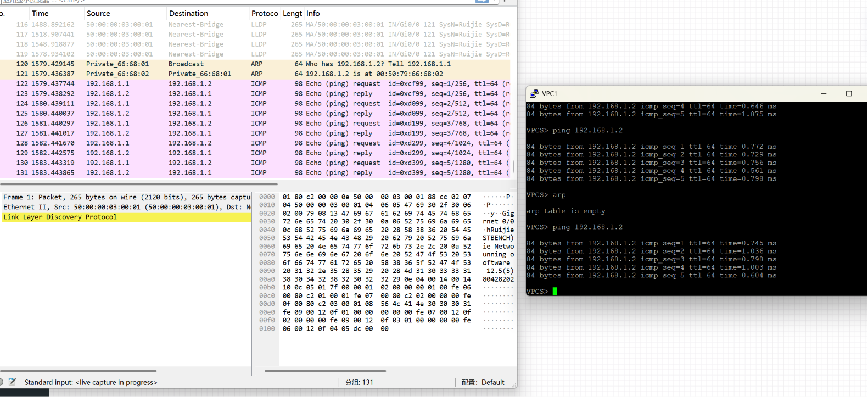Screen dimensions: 868x397
Task: Click VPC1 line with time=0.604 ms
Action: [652, 276]
